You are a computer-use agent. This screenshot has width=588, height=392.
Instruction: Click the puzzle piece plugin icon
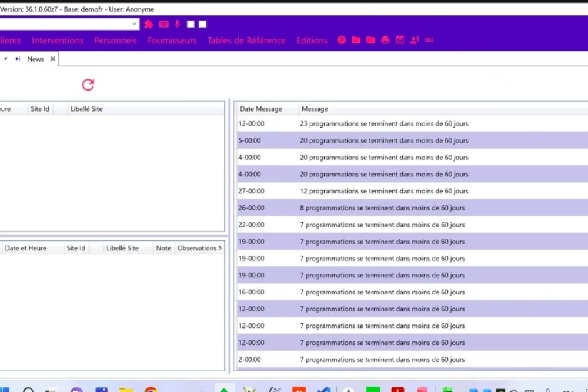click(149, 24)
